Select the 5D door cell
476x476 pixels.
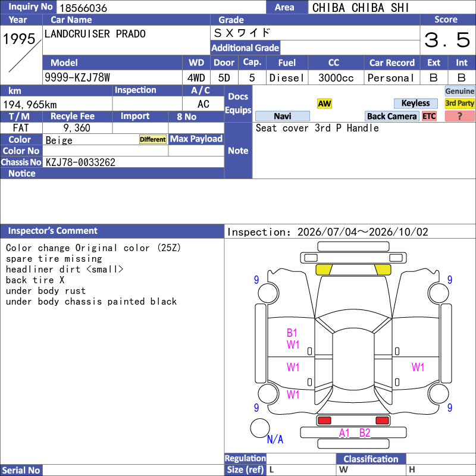tap(224, 78)
